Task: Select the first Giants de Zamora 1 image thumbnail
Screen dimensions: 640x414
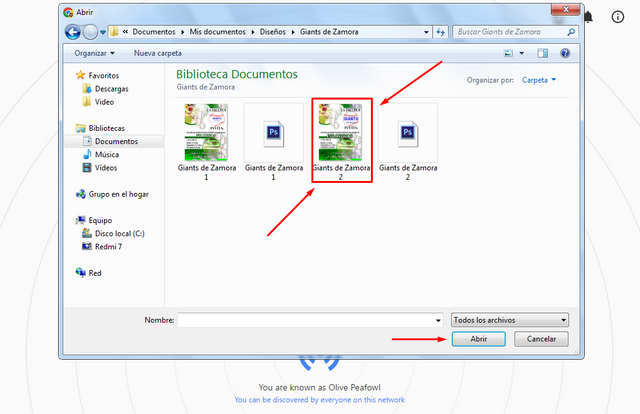Action: coord(206,132)
